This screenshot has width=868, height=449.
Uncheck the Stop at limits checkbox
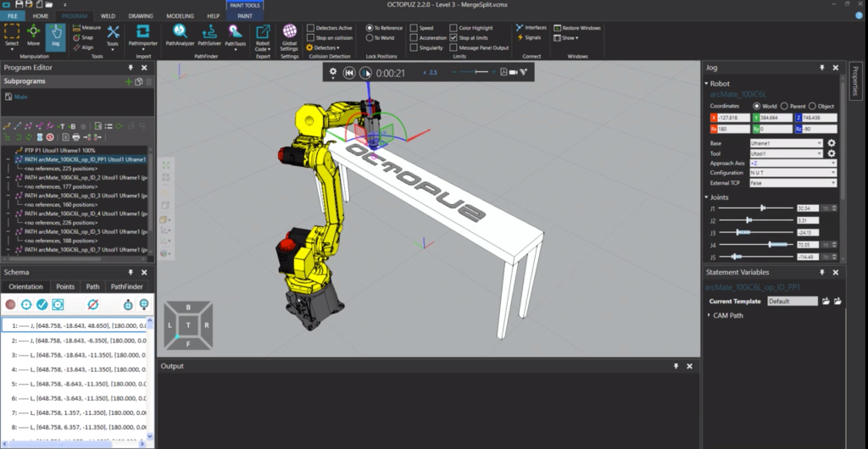pyautogui.click(x=453, y=38)
